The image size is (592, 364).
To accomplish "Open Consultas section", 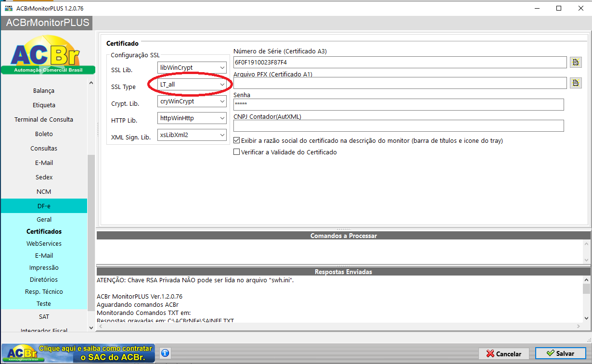I will 44,148.
